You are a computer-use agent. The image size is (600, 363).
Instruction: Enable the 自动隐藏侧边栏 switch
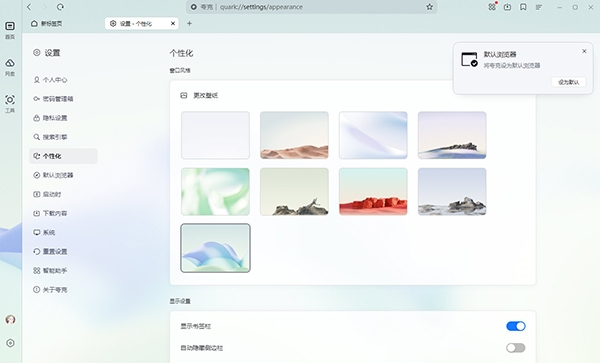[516, 348]
